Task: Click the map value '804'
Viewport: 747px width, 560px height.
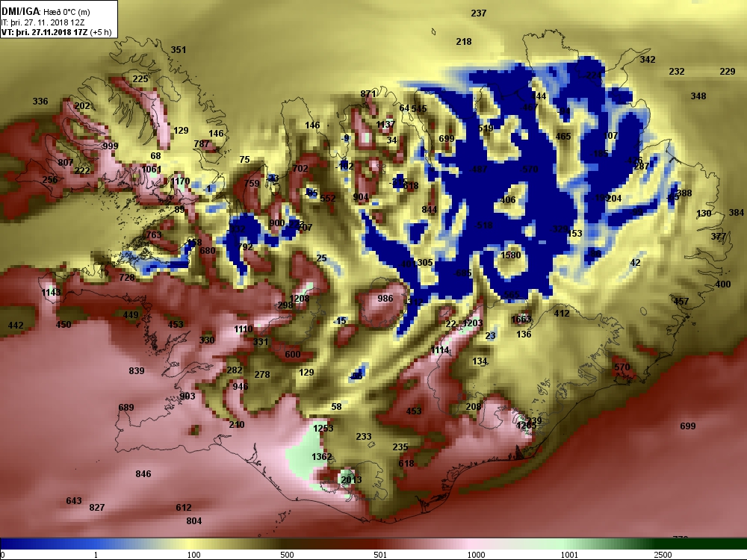Action: [x=194, y=521]
